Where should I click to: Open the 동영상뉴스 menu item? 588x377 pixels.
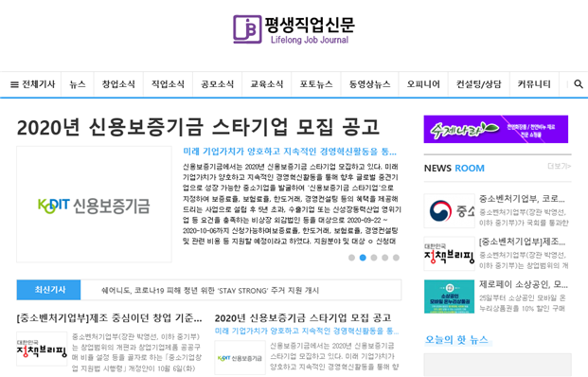pyautogui.click(x=370, y=84)
